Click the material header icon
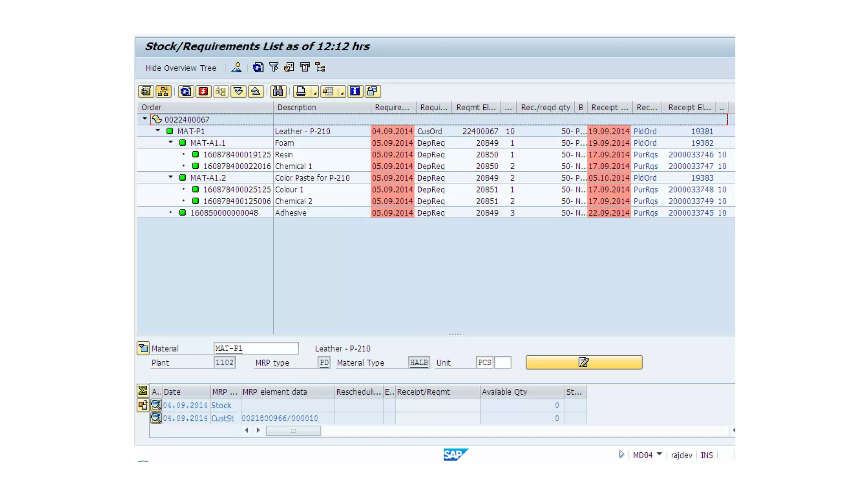 tap(143, 348)
